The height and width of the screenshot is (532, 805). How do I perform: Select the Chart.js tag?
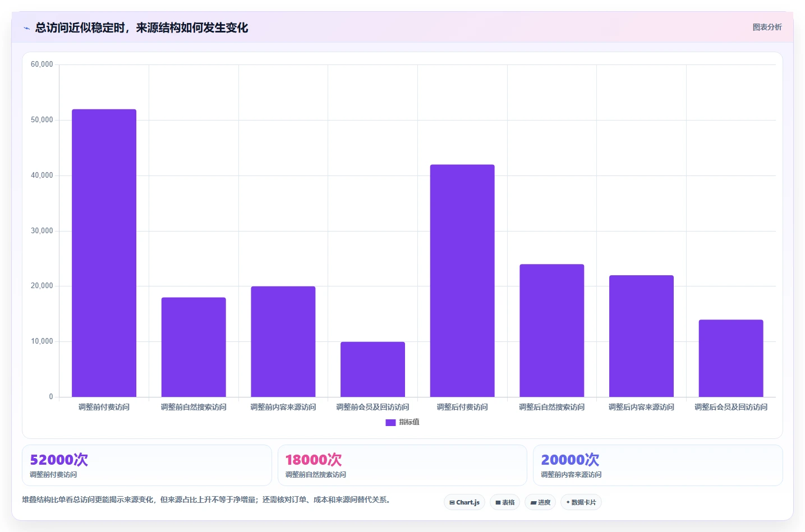[464, 502]
